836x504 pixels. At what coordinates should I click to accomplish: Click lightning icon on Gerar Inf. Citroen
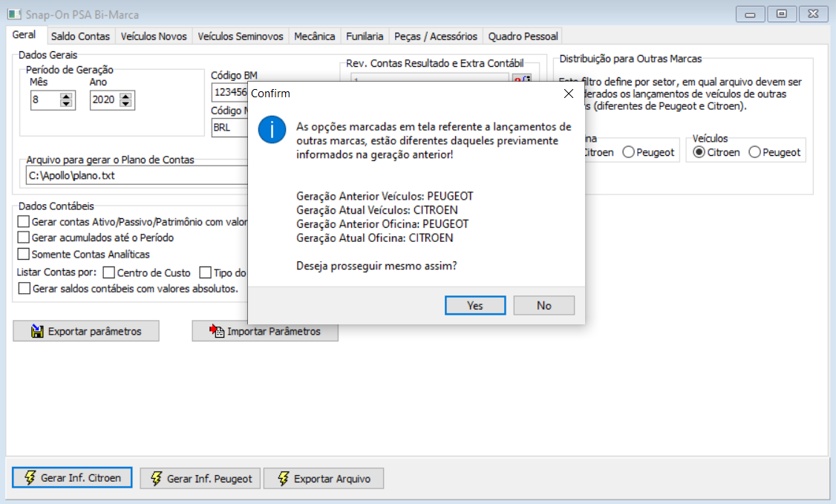click(x=30, y=478)
